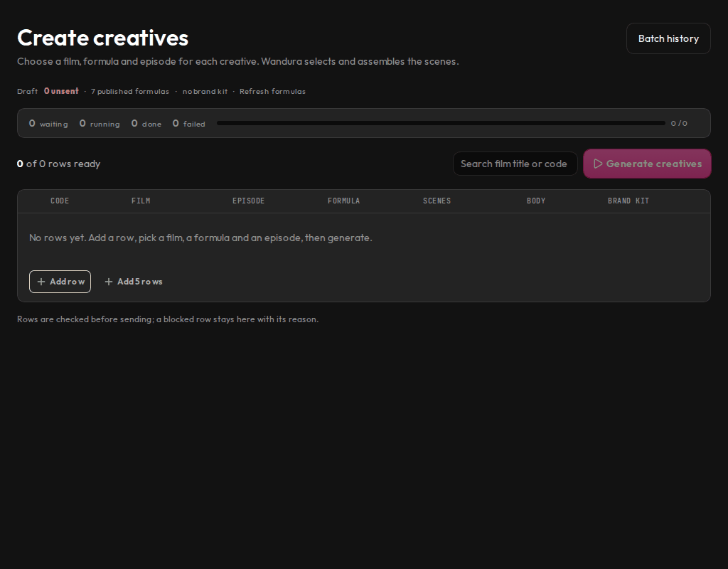
Task: Click the Generate creatives button
Action: 647,164
